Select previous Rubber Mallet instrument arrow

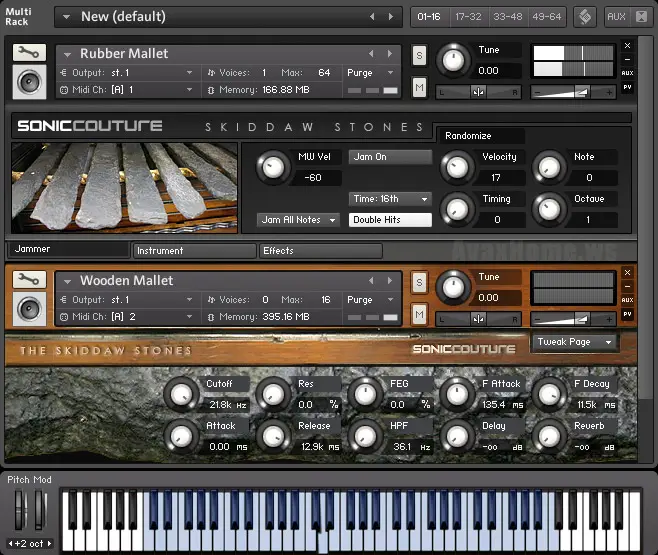[371, 54]
